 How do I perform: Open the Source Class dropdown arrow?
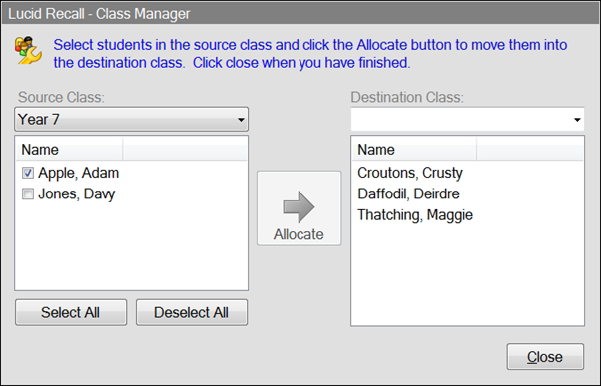coord(241,120)
